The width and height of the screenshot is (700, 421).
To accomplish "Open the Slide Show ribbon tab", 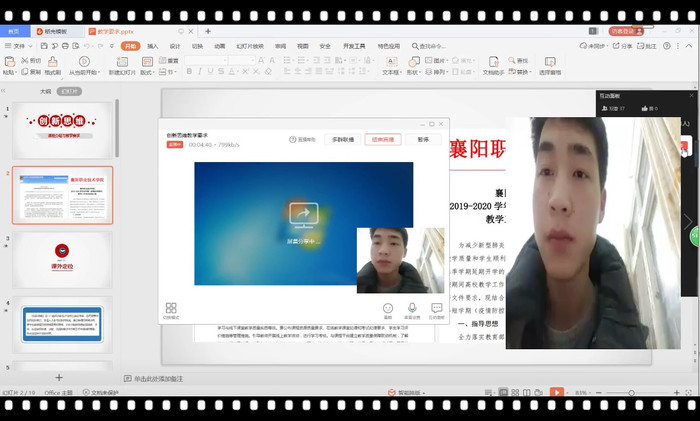I will click(x=250, y=46).
